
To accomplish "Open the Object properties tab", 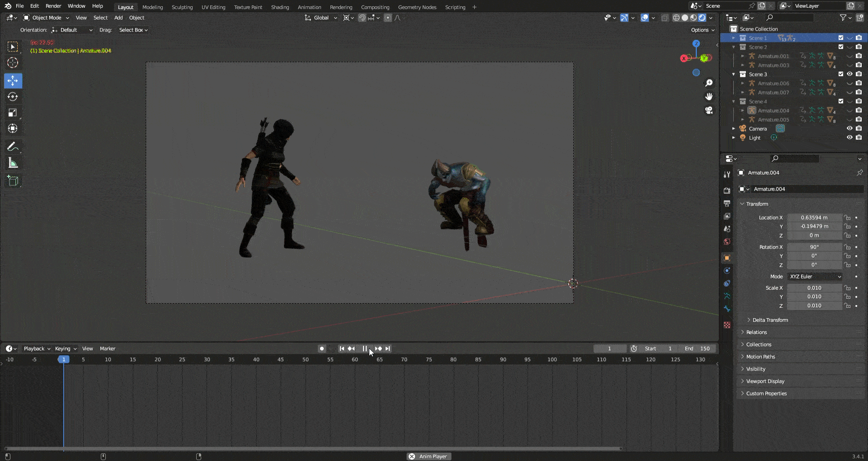I will [727, 258].
